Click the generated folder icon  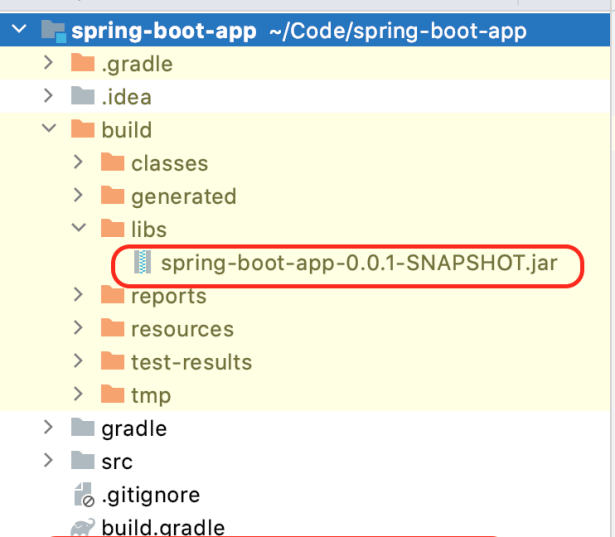coord(113,195)
